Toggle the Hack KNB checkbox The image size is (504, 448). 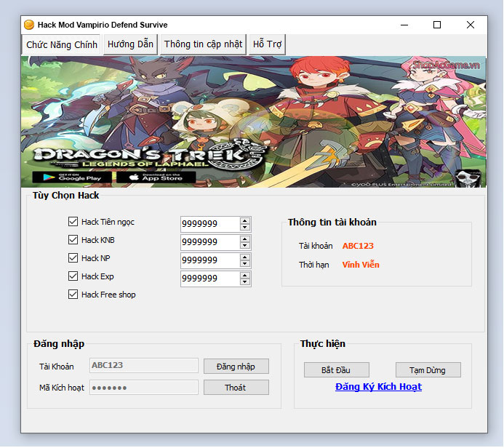click(x=73, y=240)
